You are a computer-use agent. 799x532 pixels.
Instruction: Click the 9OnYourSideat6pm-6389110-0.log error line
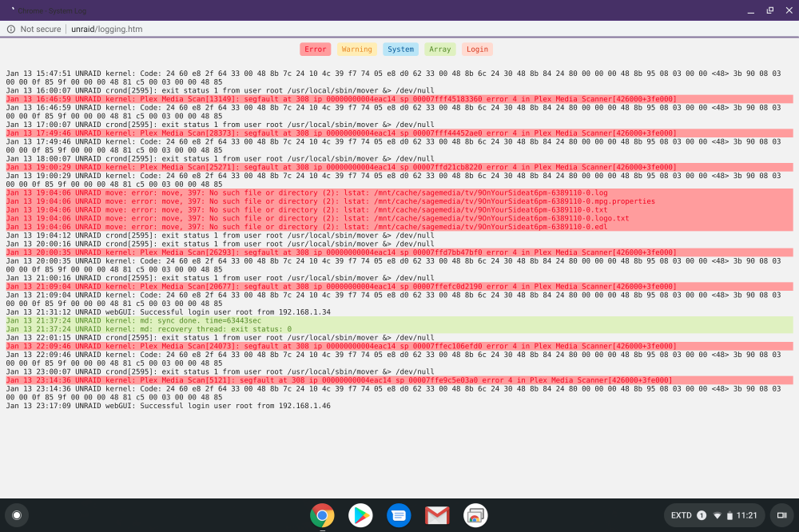(x=399, y=193)
